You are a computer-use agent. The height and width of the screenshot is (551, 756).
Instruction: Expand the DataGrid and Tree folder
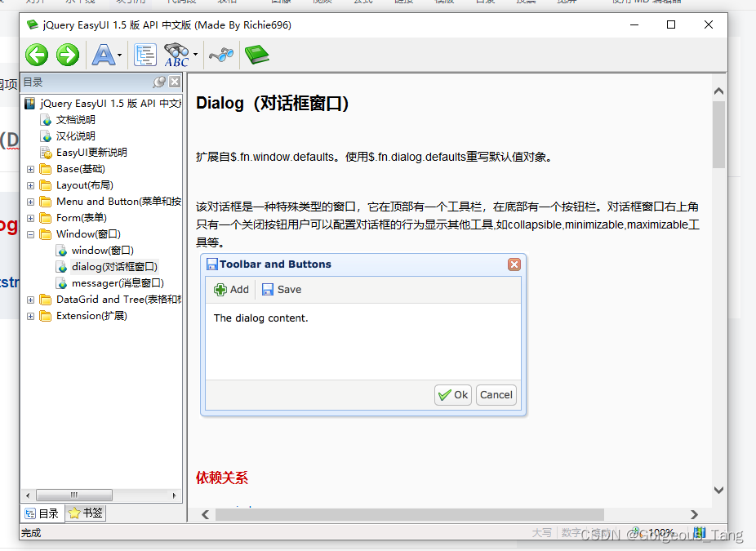tap(30, 300)
